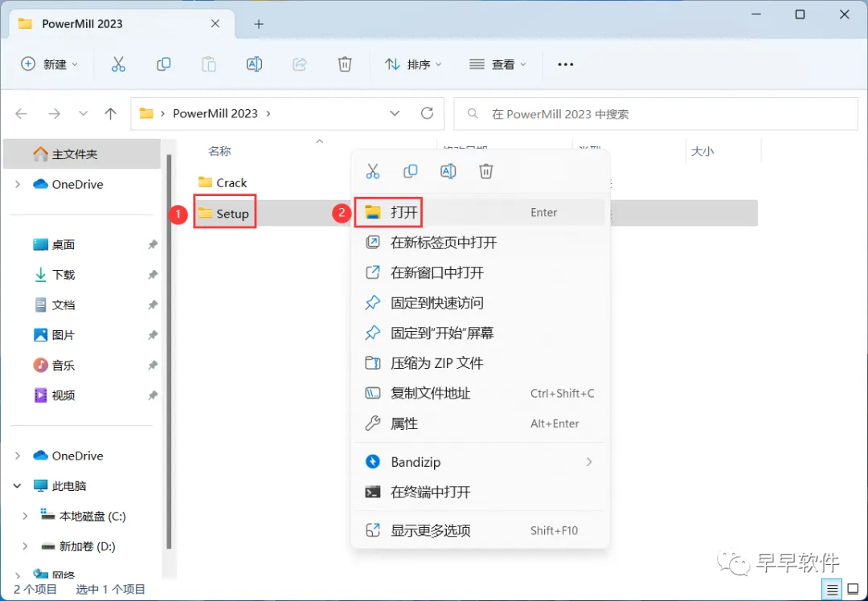Click the Copy icon in the context menu
Viewport: 868px width, 601px height.
pos(410,171)
